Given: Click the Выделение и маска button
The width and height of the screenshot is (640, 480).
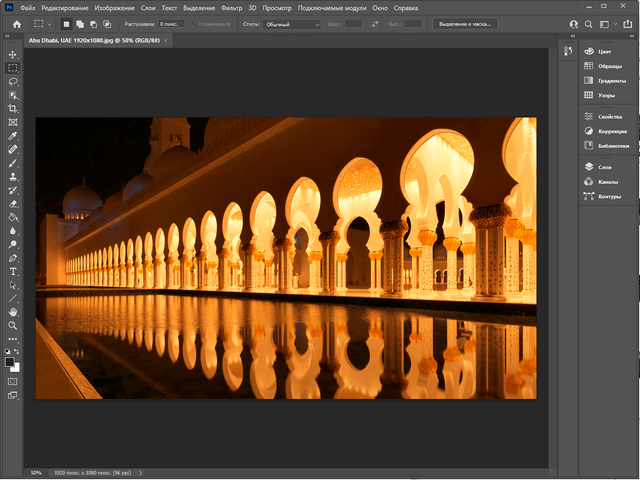Looking at the screenshot, I should tap(465, 24).
